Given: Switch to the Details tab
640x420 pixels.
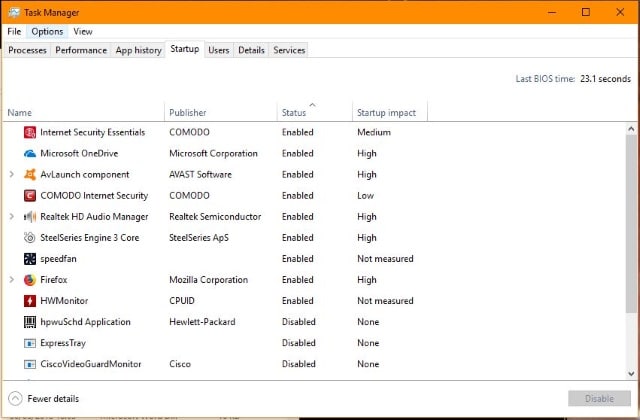Looking at the screenshot, I should [x=251, y=50].
